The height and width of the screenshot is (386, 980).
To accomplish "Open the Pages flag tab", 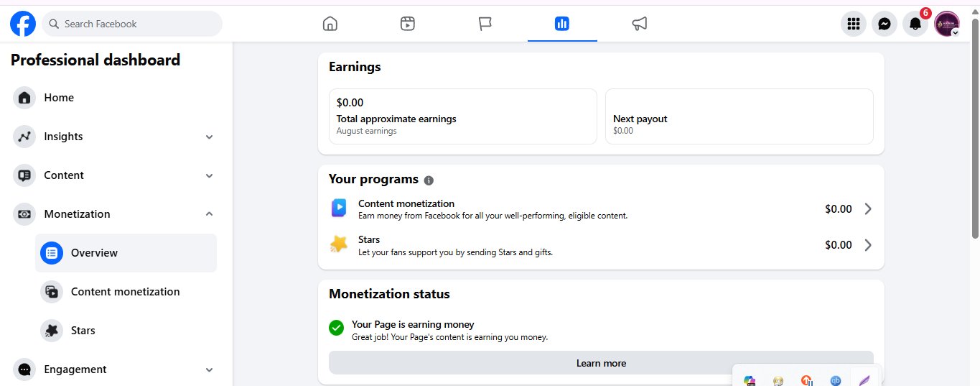I will click(485, 24).
